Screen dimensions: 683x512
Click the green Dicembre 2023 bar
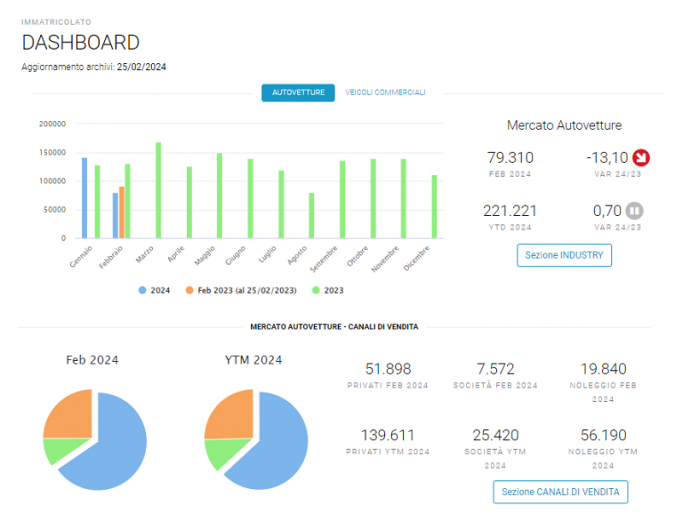(434, 207)
